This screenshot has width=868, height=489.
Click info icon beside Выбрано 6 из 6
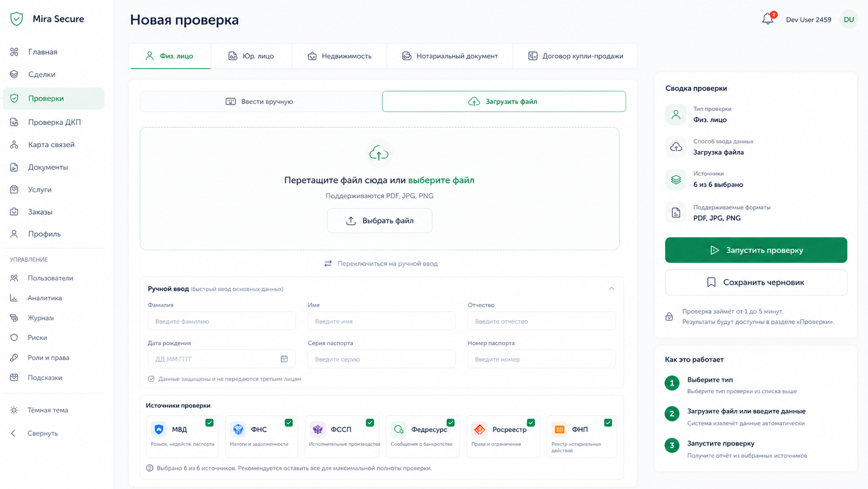(x=150, y=468)
